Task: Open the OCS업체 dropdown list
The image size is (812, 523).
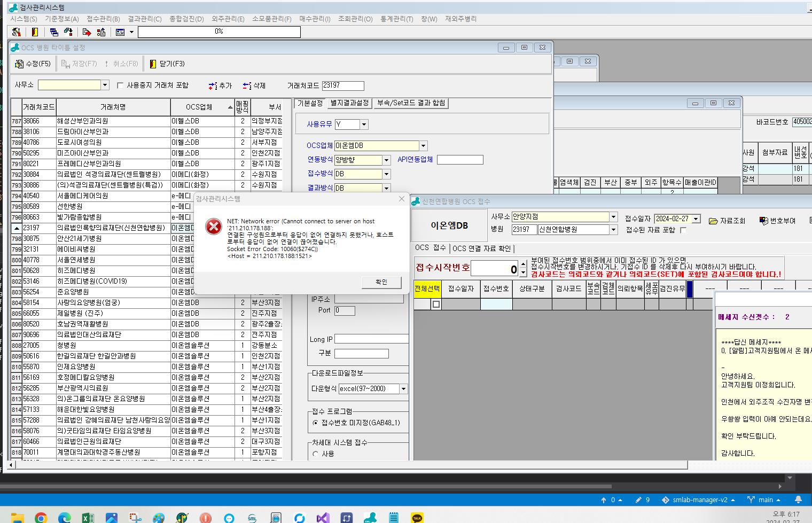Action: [x=423, y=146]
